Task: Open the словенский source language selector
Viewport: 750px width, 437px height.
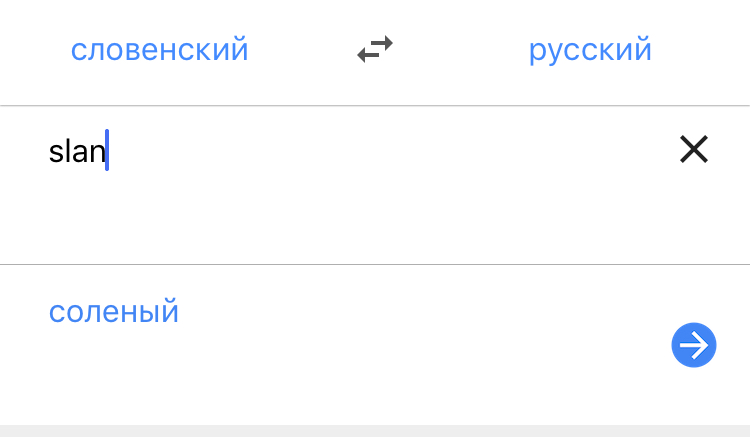Action: point(160,49)
